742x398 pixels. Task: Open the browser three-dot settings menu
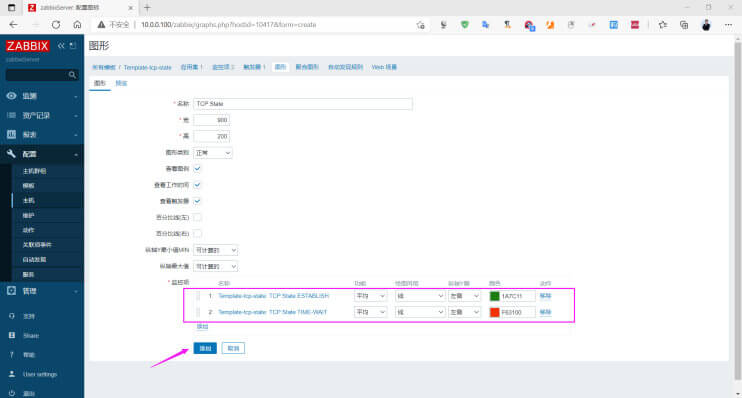(728, 25)
